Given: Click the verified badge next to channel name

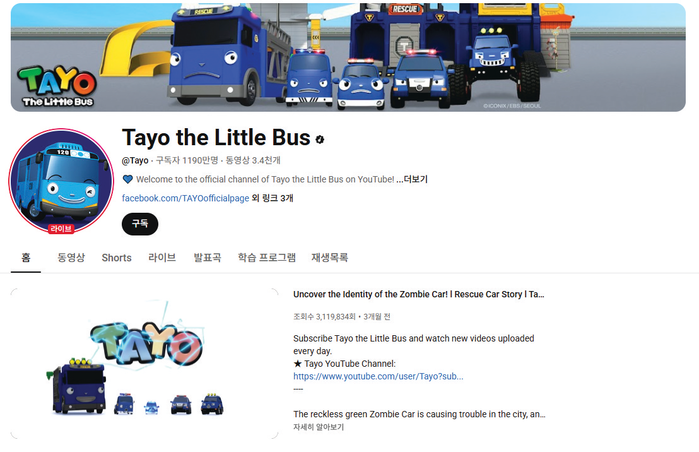Looking at the screenshot, I should [x=320, y=140].
